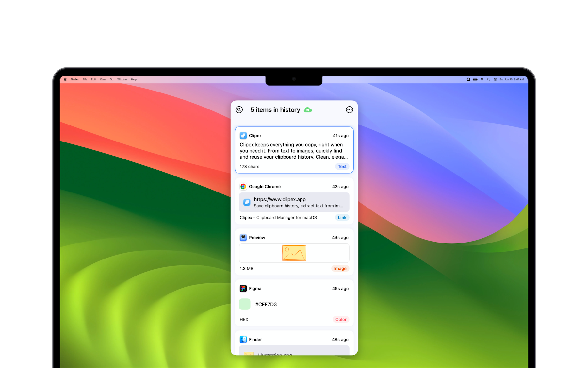Open the Edit menu
Screen dimensions: 588x368
click(x=93, y=79)
